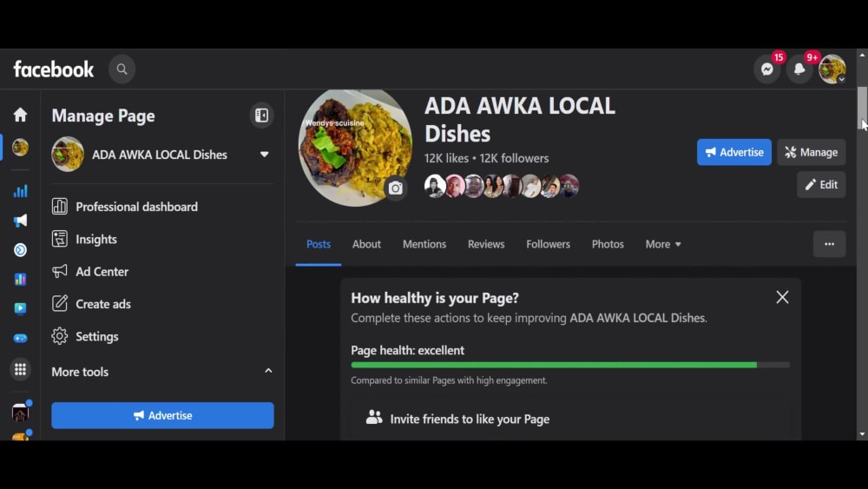Screen dimensions: 868x489
Task: Open the page profile picture
Action: [x=355, y=148]
